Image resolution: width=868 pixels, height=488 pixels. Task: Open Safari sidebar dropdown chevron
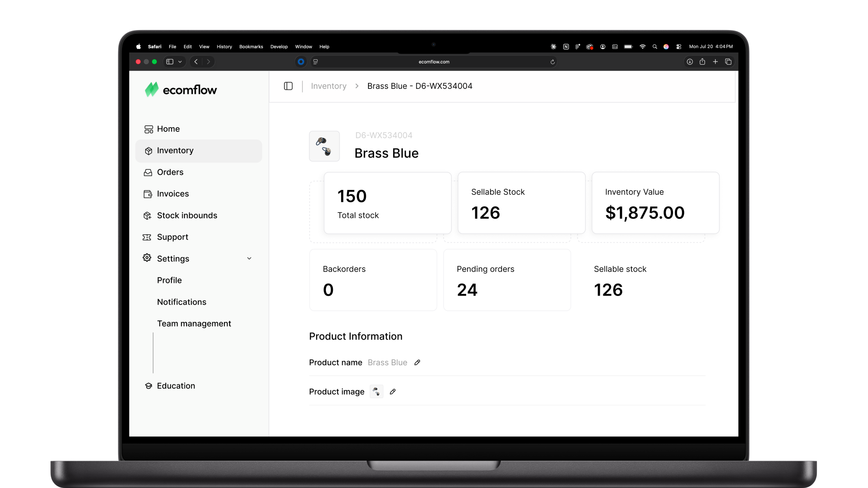[x=180, y=62]
